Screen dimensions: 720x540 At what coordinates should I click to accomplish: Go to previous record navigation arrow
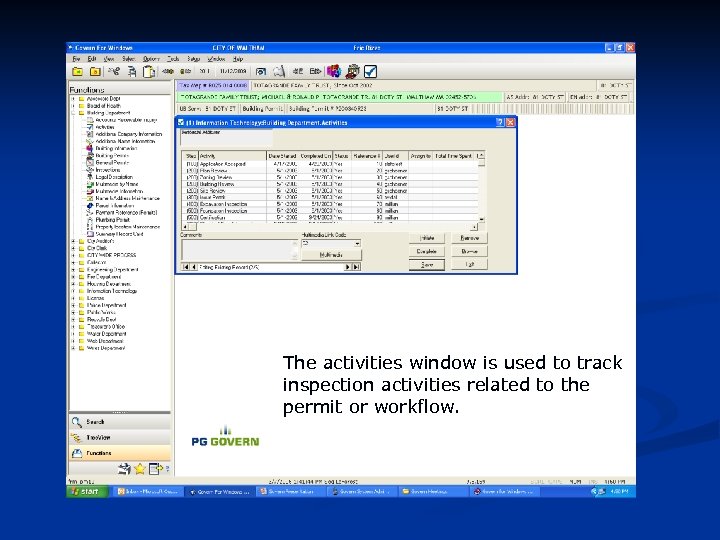pyautogui.click(x=193, y=267)
